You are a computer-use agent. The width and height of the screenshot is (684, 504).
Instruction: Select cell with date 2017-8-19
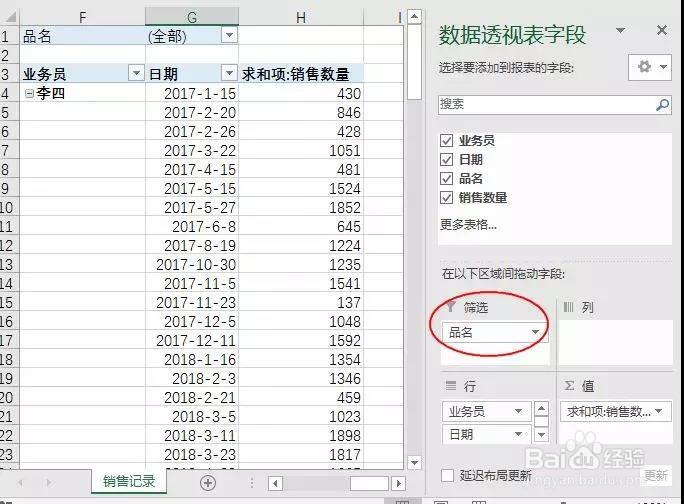click(192, 246)
